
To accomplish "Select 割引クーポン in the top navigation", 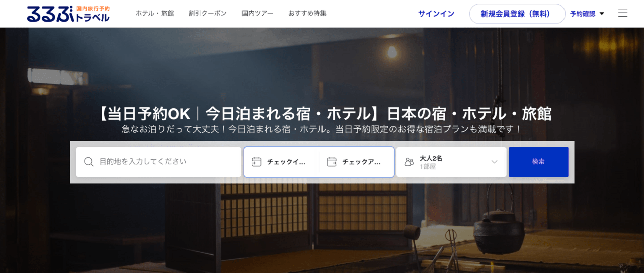I will (207, 13).
